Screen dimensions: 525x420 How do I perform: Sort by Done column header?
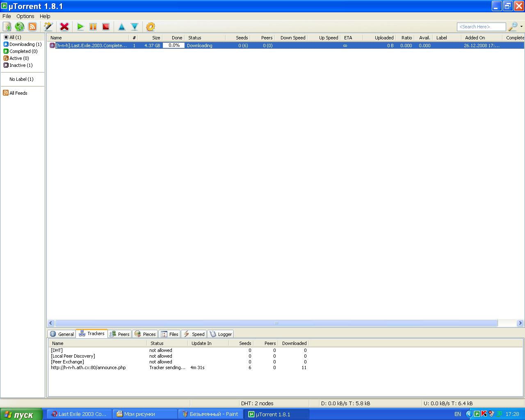(173, 38)
